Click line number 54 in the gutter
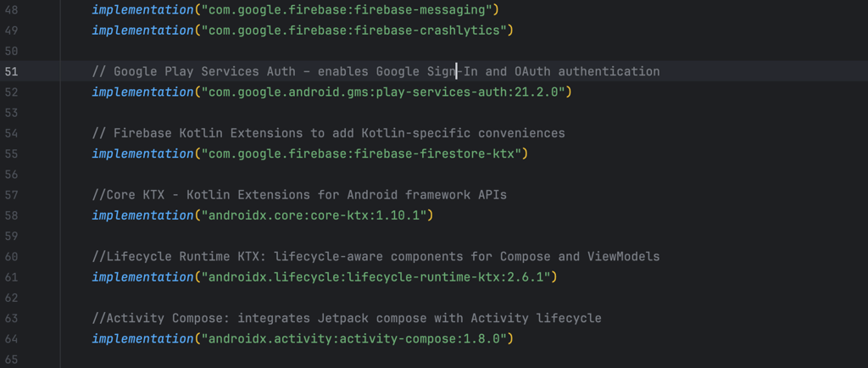868x368 pixels. click(11, 133)
